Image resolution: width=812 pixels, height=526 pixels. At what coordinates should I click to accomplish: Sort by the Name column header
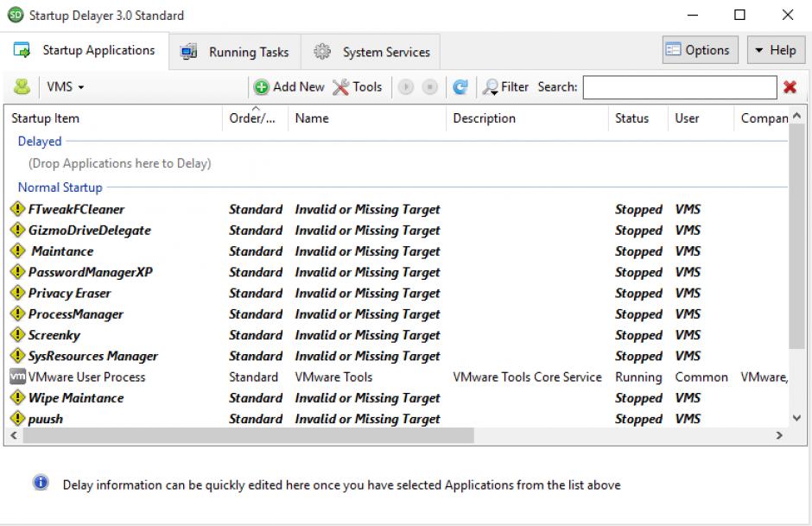(366, 118)
